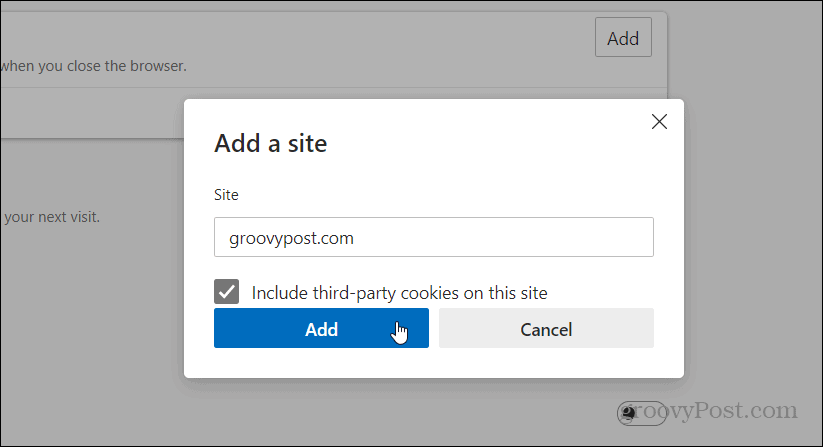Click the 'your next visit' text
The height and width of the screenshot is (447, 823).
tap(51, 217)
